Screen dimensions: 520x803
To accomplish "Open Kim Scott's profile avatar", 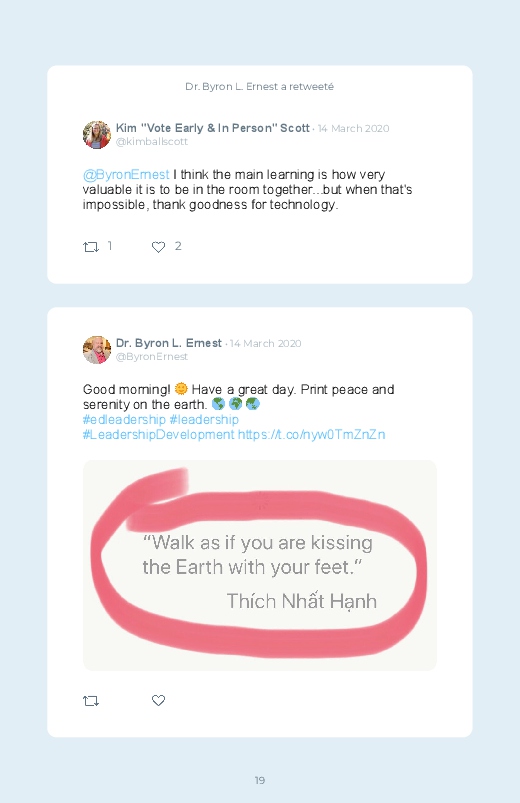I will click(x=97, y=135).
